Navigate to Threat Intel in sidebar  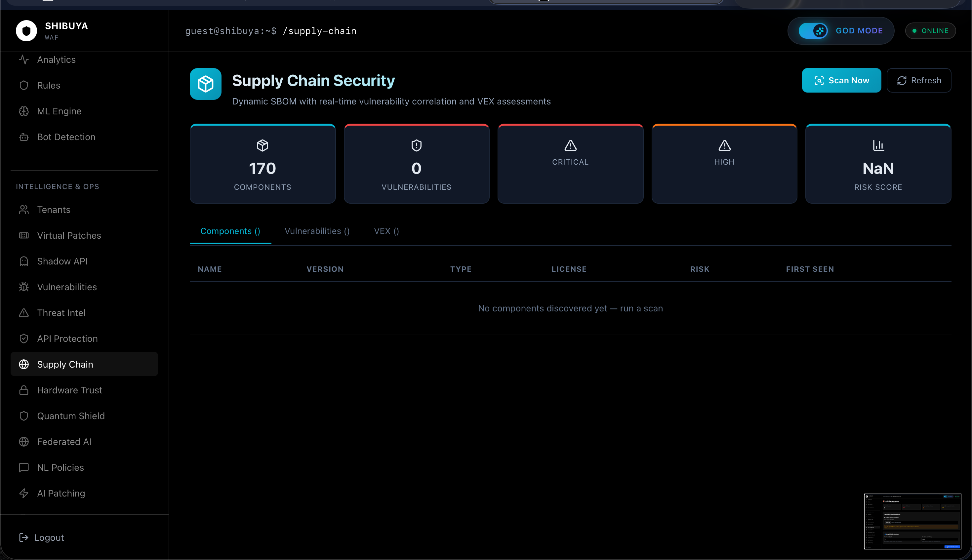pyautogui.click(x=61, y=313)
